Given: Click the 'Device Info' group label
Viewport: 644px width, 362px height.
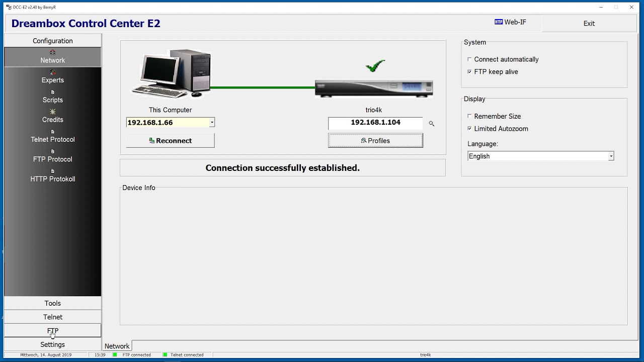Looking at the screenshot, I should pyautogui.click(x=139, y=188).
